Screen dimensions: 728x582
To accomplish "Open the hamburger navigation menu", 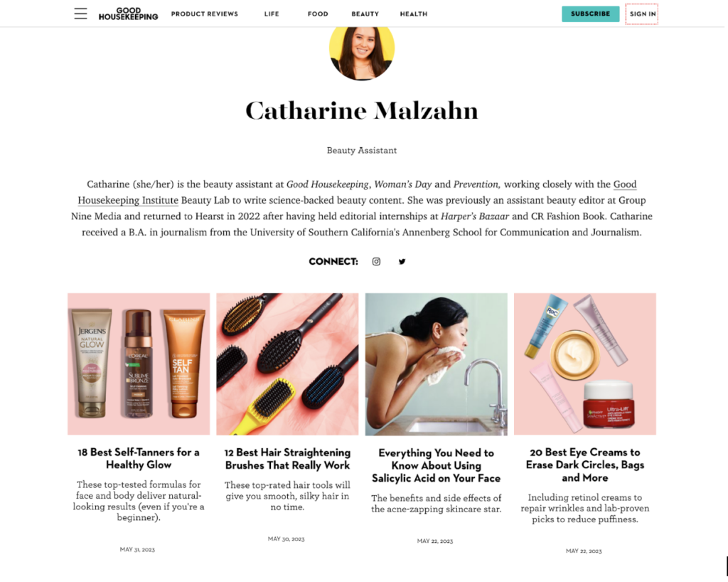I will point(80,14).
